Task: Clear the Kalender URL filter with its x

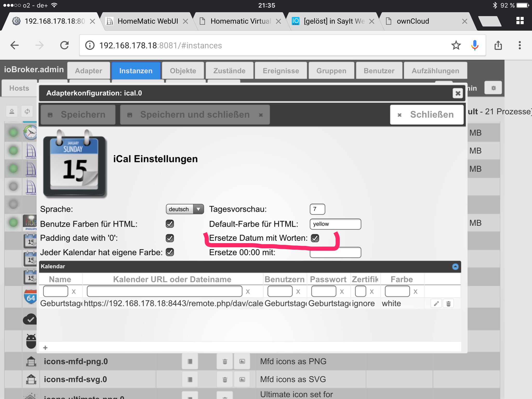Action: (248, 291)
